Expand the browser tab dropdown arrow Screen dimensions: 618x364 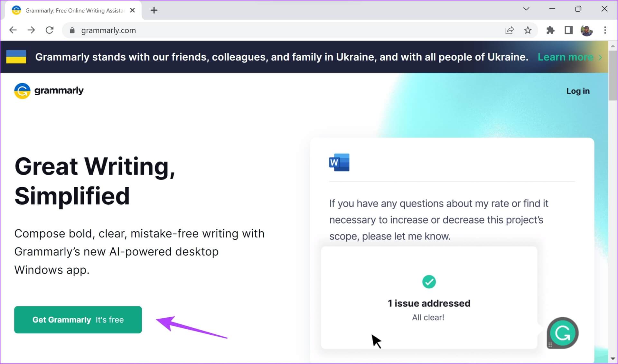pyautogui.click(x=527, y=10)
